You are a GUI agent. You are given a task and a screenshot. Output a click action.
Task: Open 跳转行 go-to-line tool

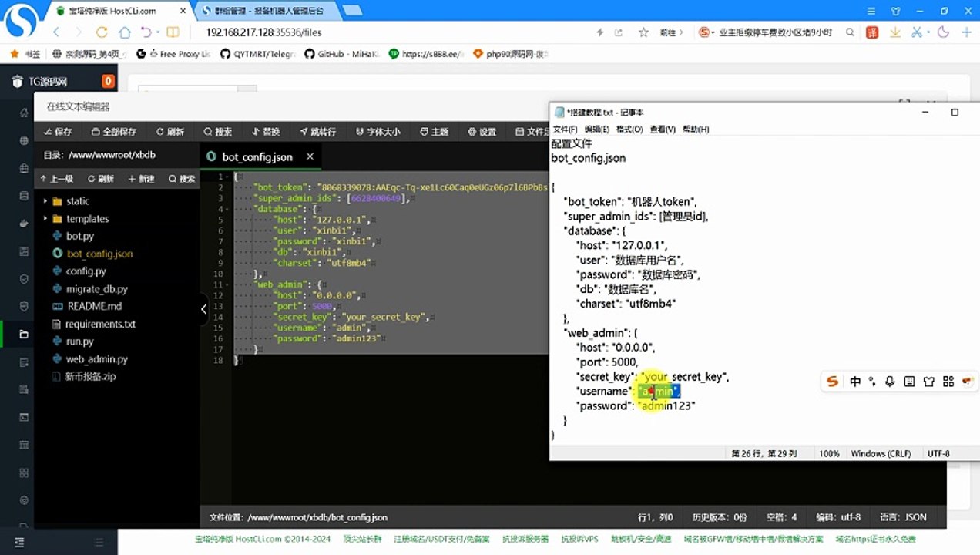point(317,132)
